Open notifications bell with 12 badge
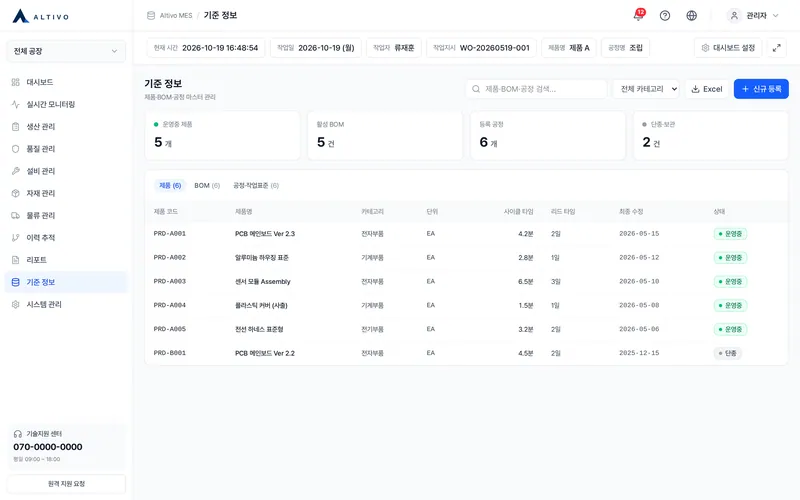Screen dimensions: 800x500 click(x=638, y=15)
